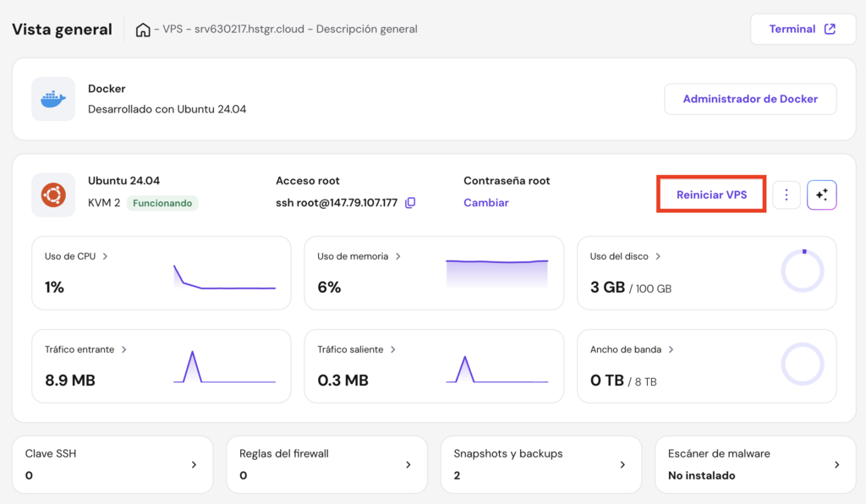Expand Uso del disco details
The image size is (866, 504).
click(x=625, y=256)
